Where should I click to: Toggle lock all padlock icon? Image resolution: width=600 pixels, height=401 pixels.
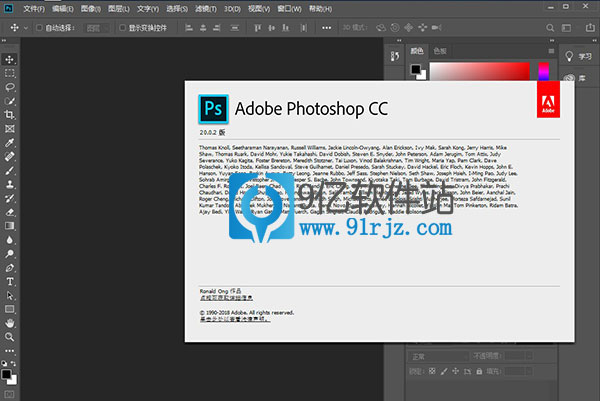pos(479,371)
